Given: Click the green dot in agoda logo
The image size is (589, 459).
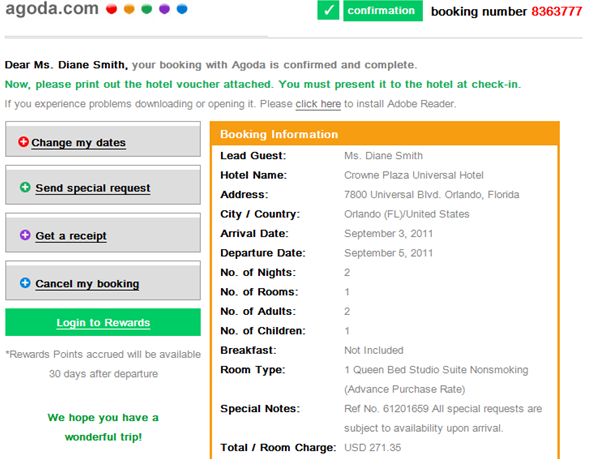Looking at the screenshot, I should point(147,9).
